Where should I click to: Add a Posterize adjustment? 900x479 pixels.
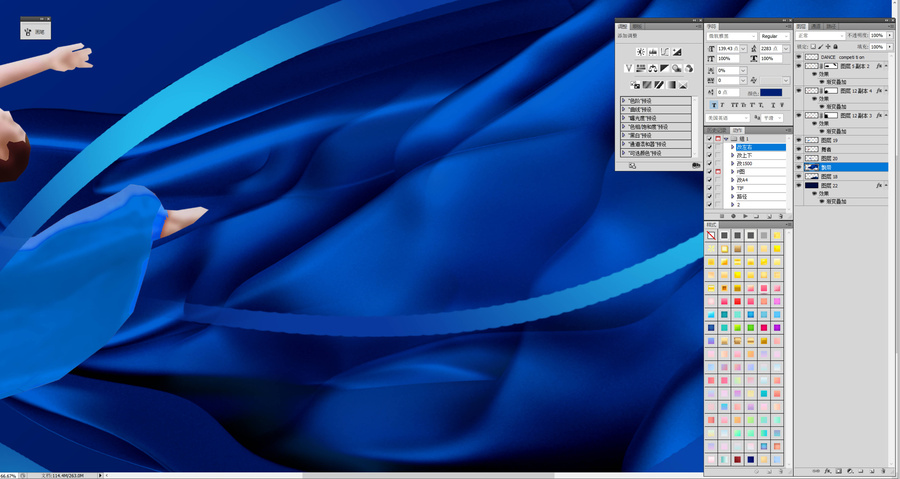647,85
